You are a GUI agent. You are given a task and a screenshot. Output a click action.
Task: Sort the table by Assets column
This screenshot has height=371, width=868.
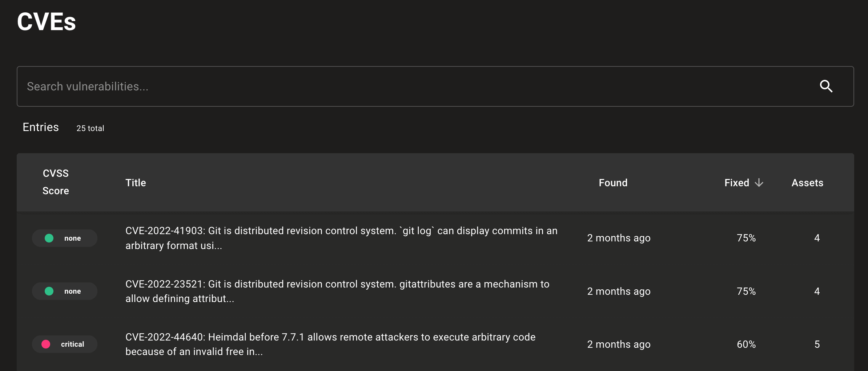click(807, 183)
